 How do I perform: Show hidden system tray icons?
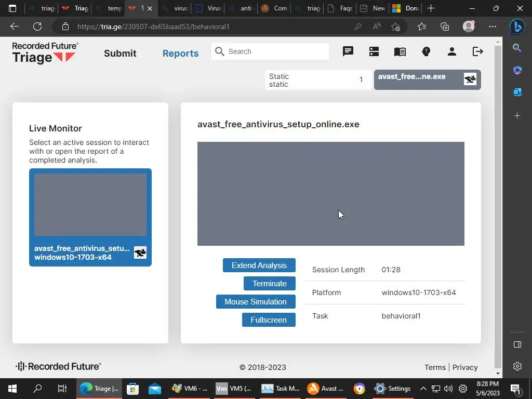[423, 389]
